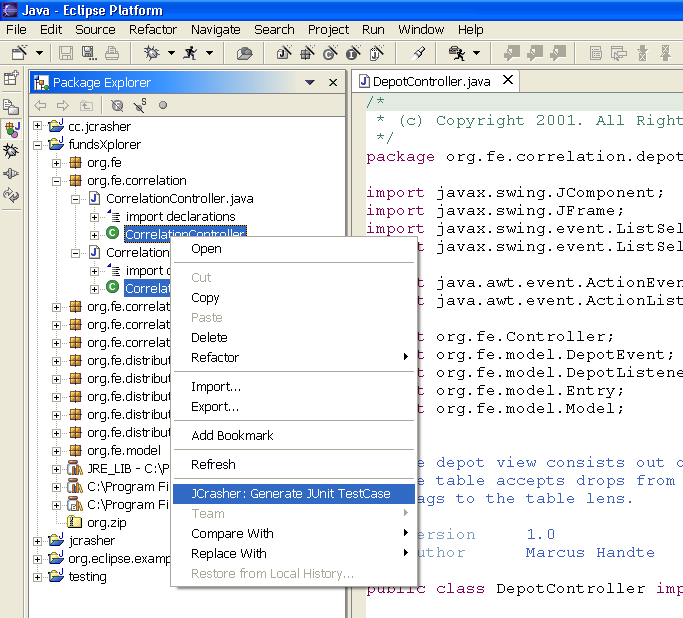The height and width of the screenshot is (618, 683).
Task: Collapse the CorrelationController.java node
Action: [75, 199]
